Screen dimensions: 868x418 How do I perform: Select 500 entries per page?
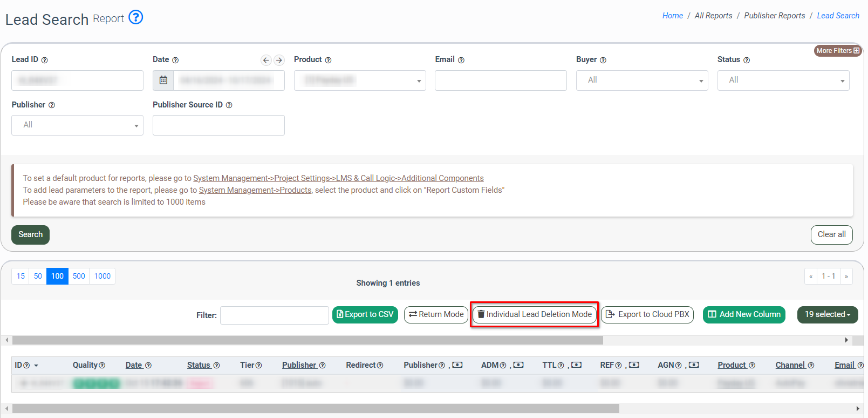[79, 276]
